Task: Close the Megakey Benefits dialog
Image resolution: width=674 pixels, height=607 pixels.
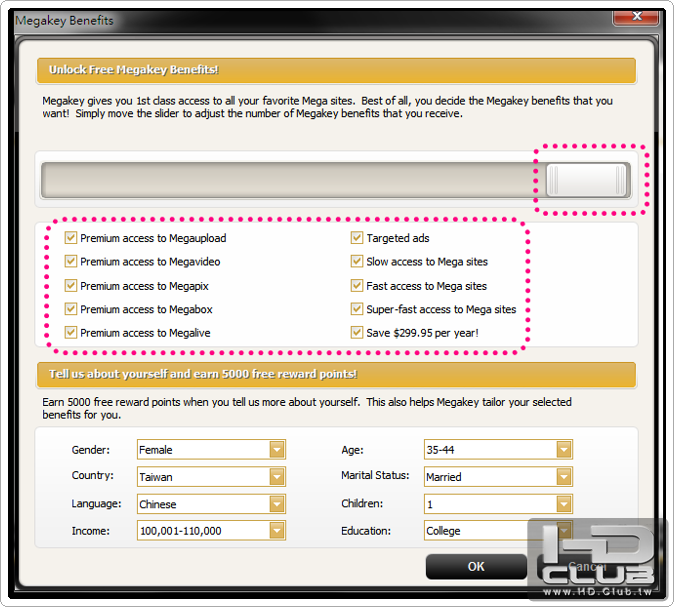Action: (636, 16)
